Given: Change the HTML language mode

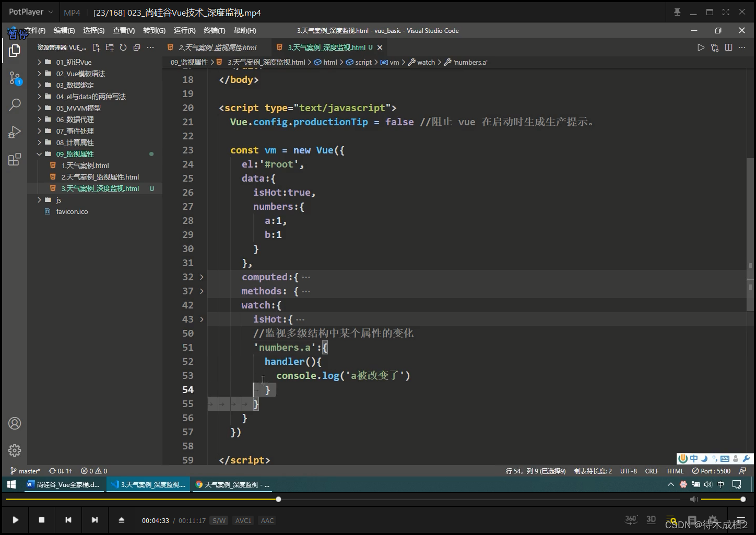Looking at the screenshot, I should pos(675,471).
